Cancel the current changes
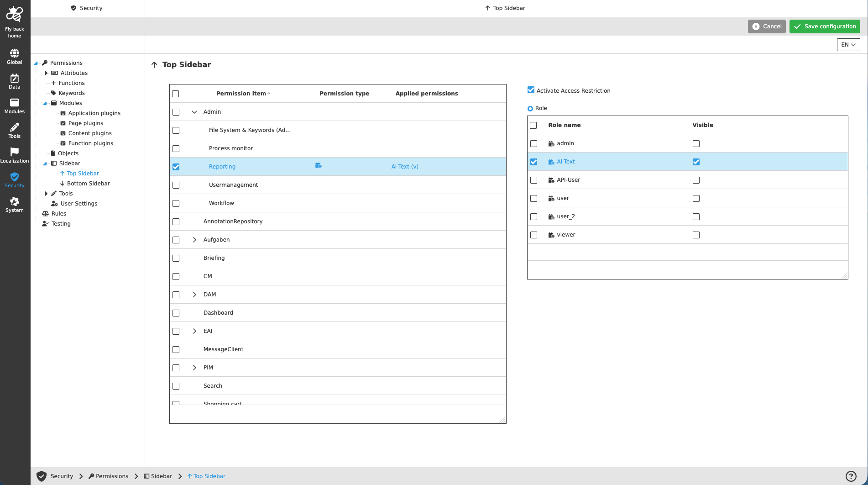Screen dimensions: 868x485 click(767, 26)
